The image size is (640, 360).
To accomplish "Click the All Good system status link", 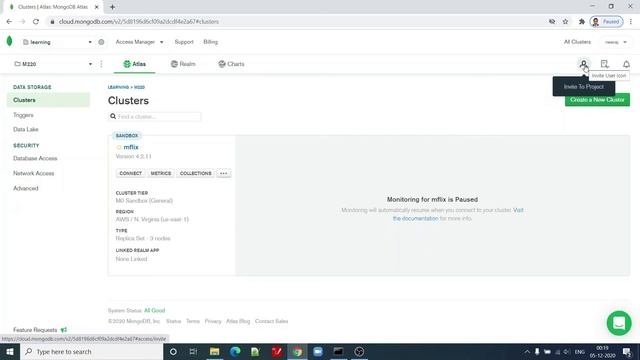I will (x=154, y=311).
